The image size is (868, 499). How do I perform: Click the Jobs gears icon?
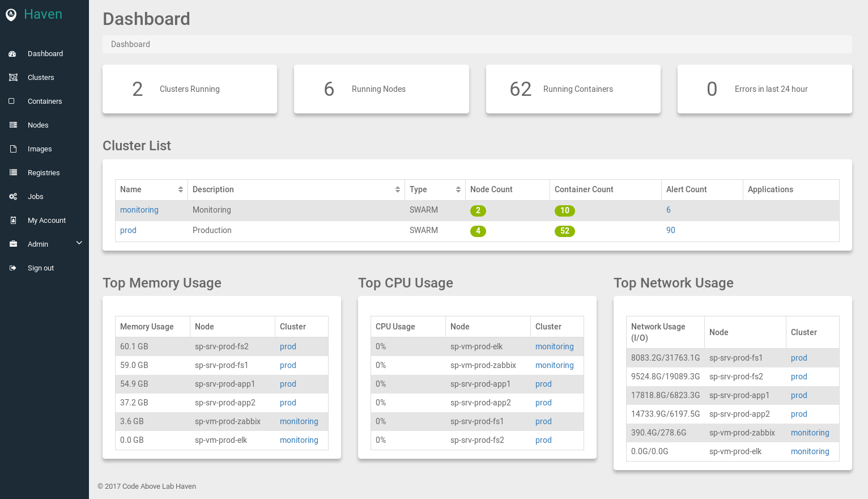pos(13,197)
